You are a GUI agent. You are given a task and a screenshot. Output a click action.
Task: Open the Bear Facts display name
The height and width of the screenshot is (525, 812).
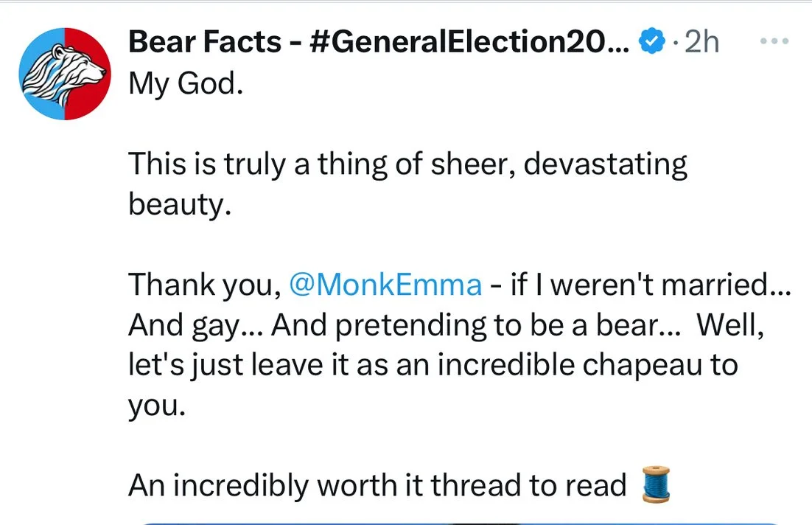[203, 43]
